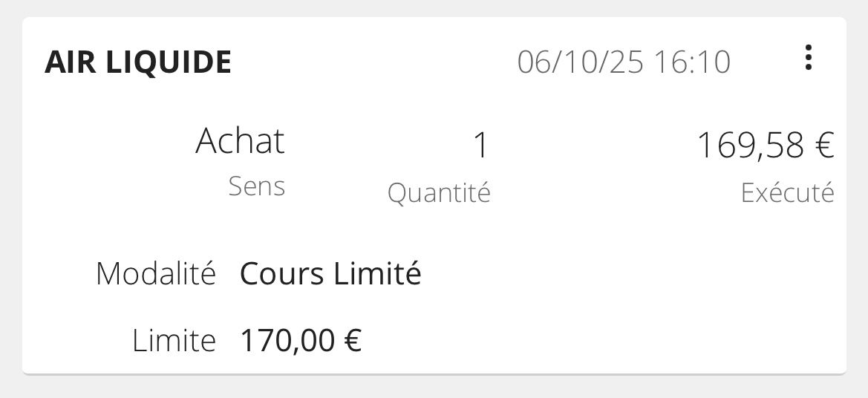Screen dimensions: 868x398
Task: Click empty card area right of Cours Limité
Action: point(631,274)
